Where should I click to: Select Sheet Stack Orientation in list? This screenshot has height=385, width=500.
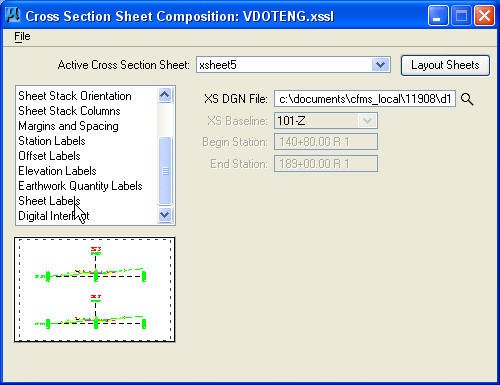75,96
